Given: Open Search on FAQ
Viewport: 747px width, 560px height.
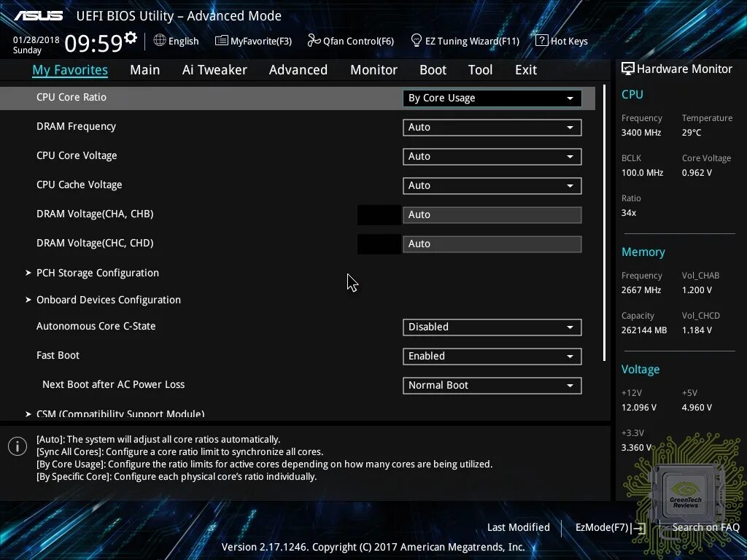Looking at the screenshot, I should click(705, 527).
